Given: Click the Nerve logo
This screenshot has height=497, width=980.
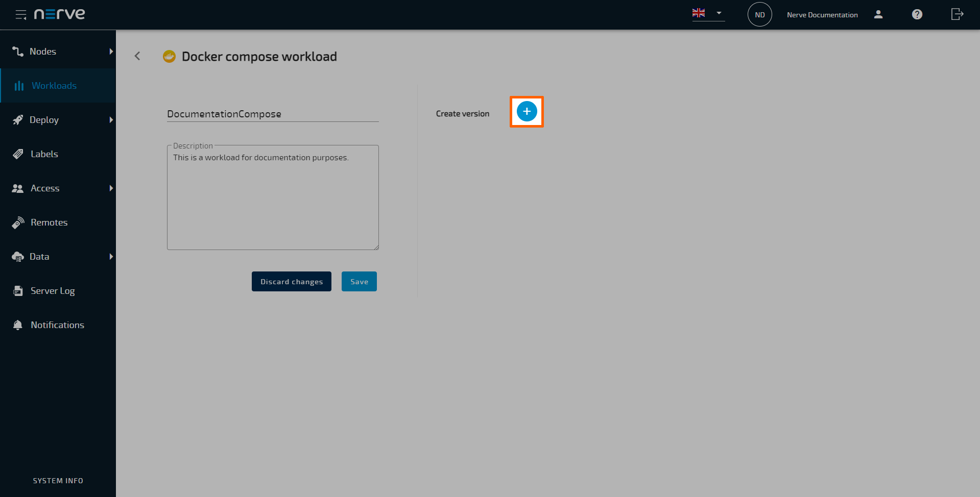Looking at the screenshot, I should pyautogui.click(x=60, y=14).
